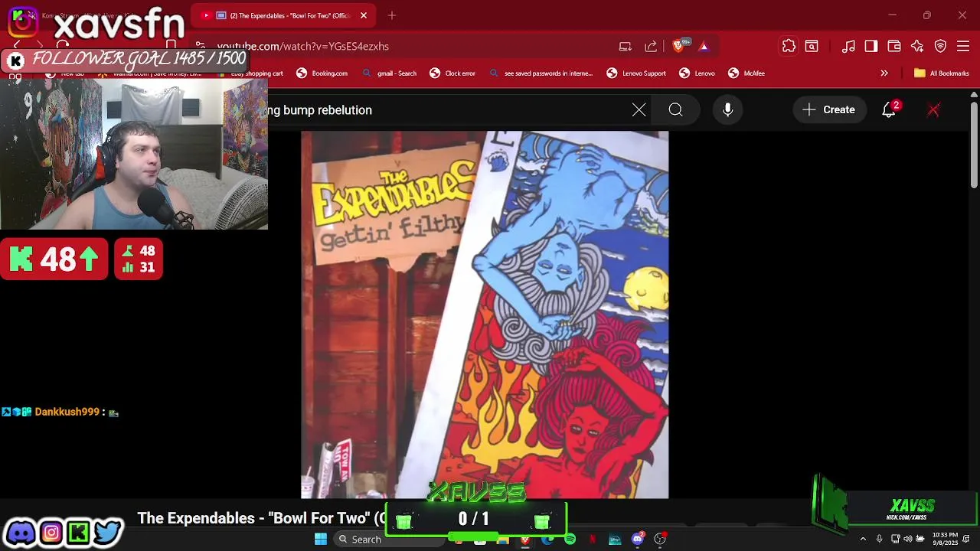
Task: Open Discord from the taskbar
Action: coord(638,540)
